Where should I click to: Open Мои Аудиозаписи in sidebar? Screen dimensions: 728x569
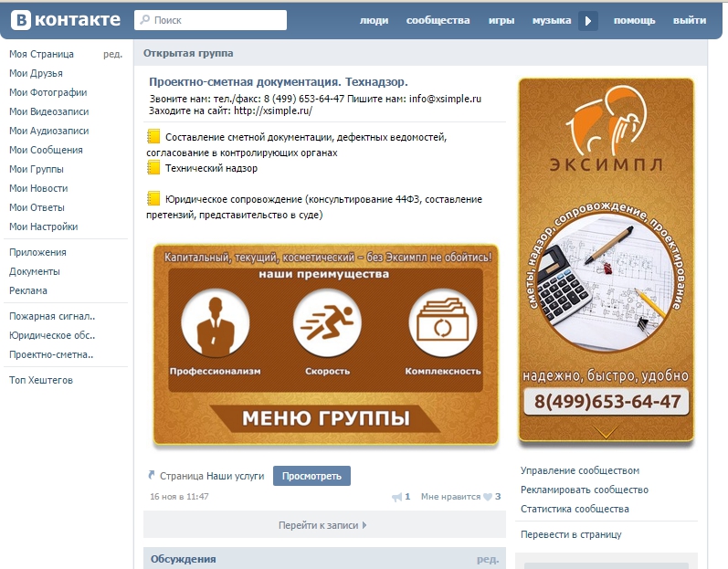(48, 131)
